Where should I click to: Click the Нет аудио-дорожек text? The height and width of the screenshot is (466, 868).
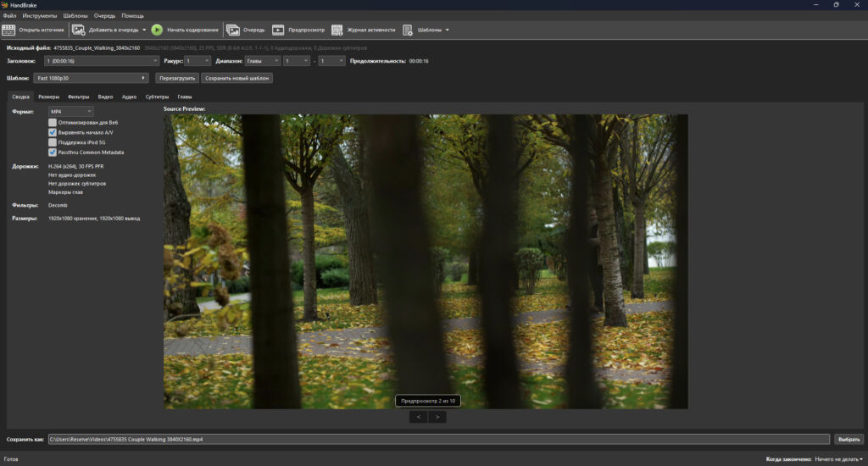point(72,175)
